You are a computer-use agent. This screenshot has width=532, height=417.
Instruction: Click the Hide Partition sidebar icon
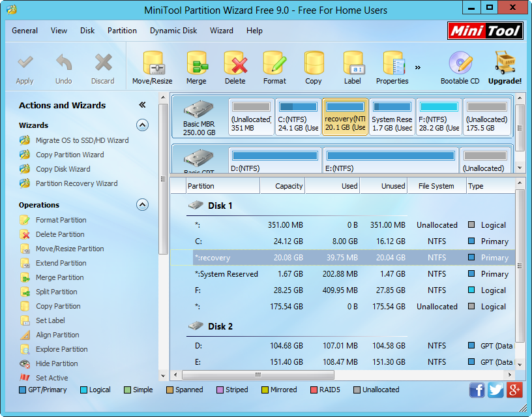[25, 363]
